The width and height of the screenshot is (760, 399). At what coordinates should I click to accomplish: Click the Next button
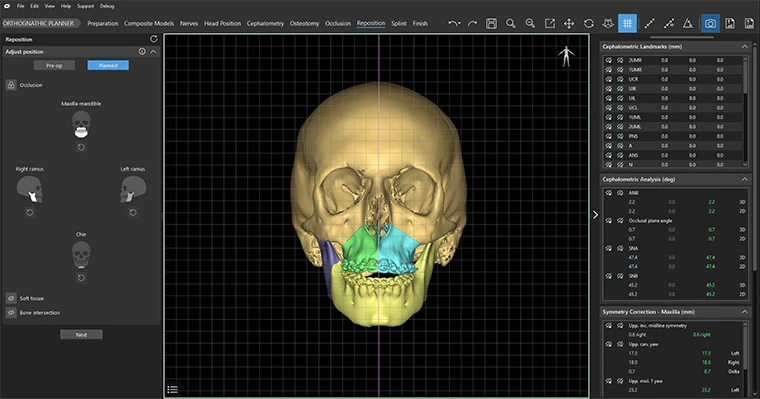(81, 335)
